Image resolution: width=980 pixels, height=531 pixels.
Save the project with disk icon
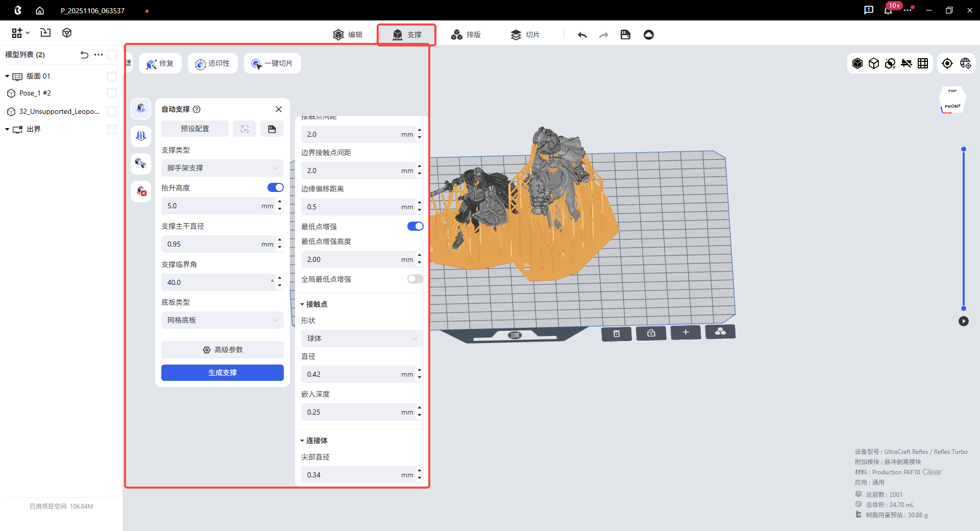(625, 35)
